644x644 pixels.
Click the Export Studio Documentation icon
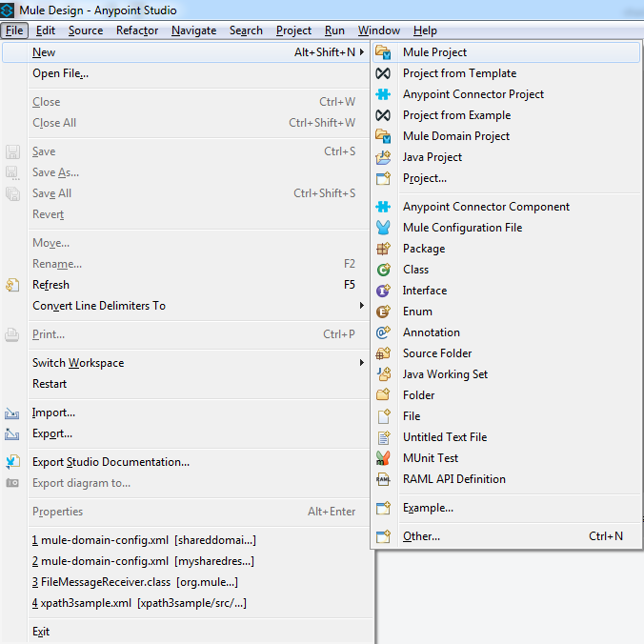(x=12, y=462)
